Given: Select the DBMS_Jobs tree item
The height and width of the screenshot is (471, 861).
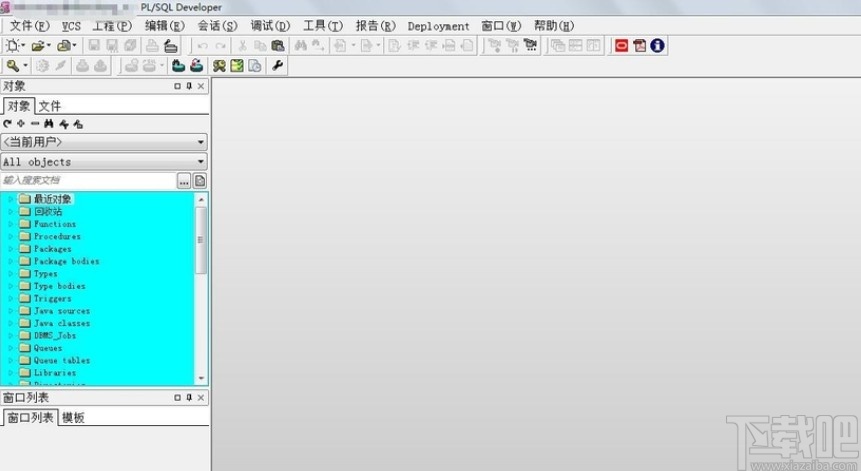Looking at the screenshot, I should [x=55, y=335].
